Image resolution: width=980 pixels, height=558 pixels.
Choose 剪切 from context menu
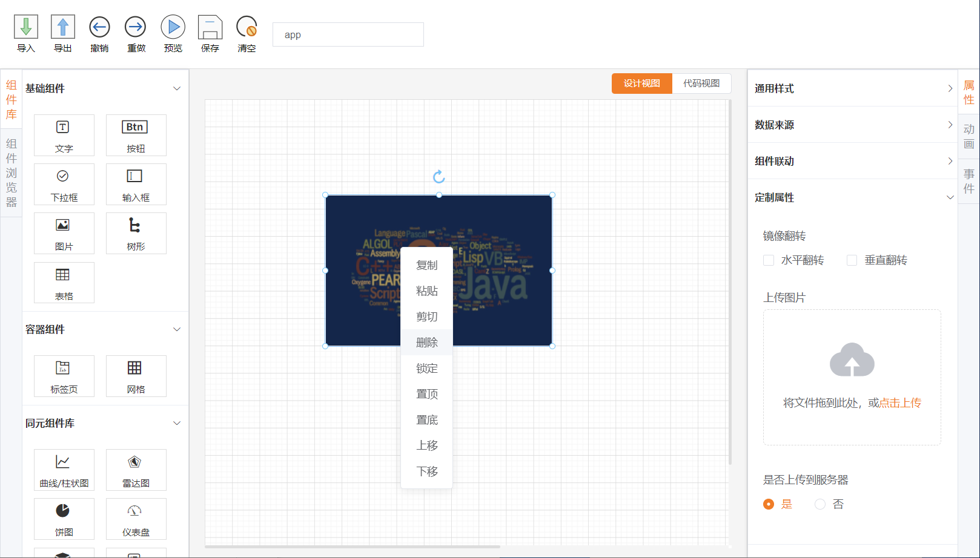(427, 317)
